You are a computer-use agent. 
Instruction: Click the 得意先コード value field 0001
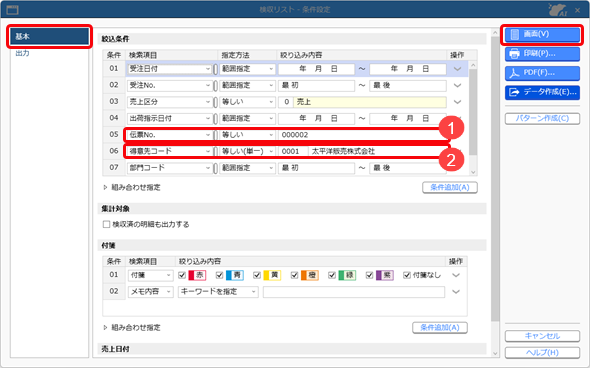coord(293,151)
